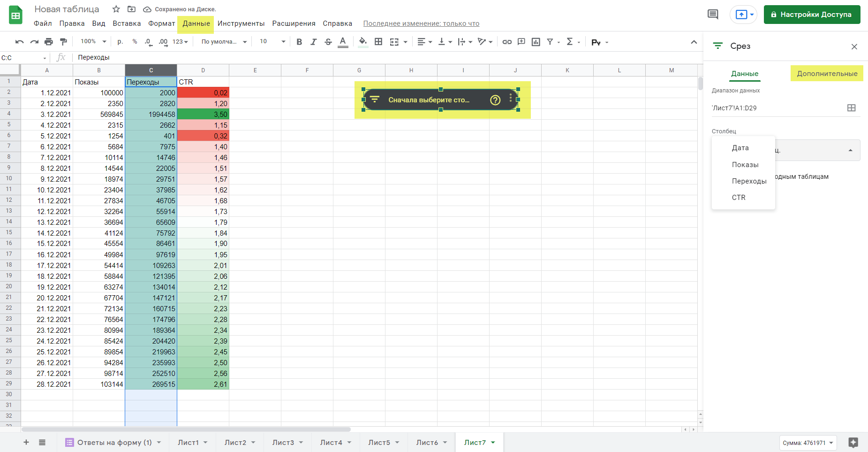Click the Redo arrow icon
This screenshot has height=452, width=868.
point(34,42)
